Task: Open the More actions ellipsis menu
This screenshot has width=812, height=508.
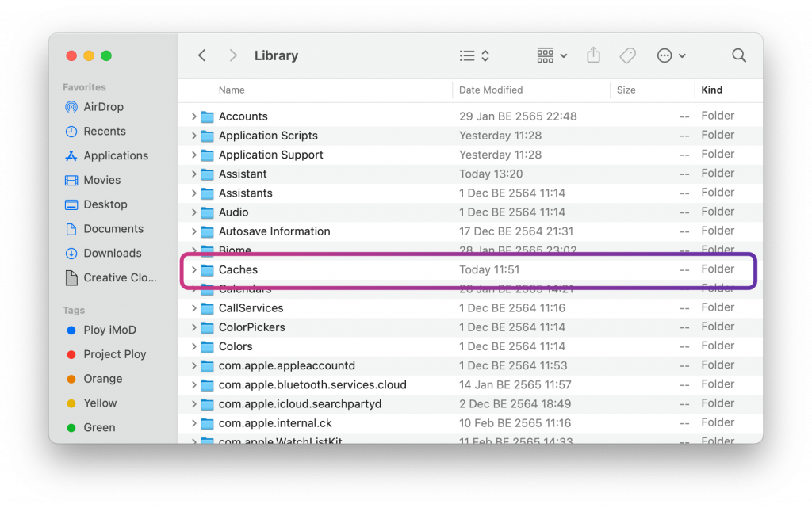Action: [671, 55]
